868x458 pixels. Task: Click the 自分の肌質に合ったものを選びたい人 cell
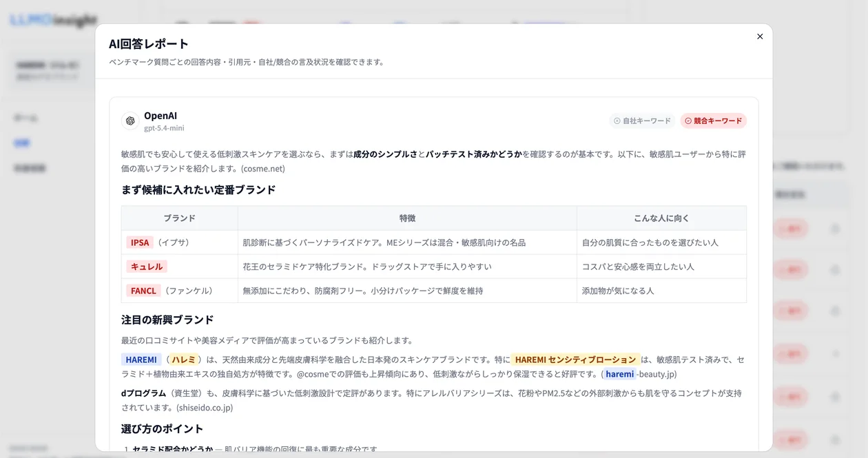(661, 242)
